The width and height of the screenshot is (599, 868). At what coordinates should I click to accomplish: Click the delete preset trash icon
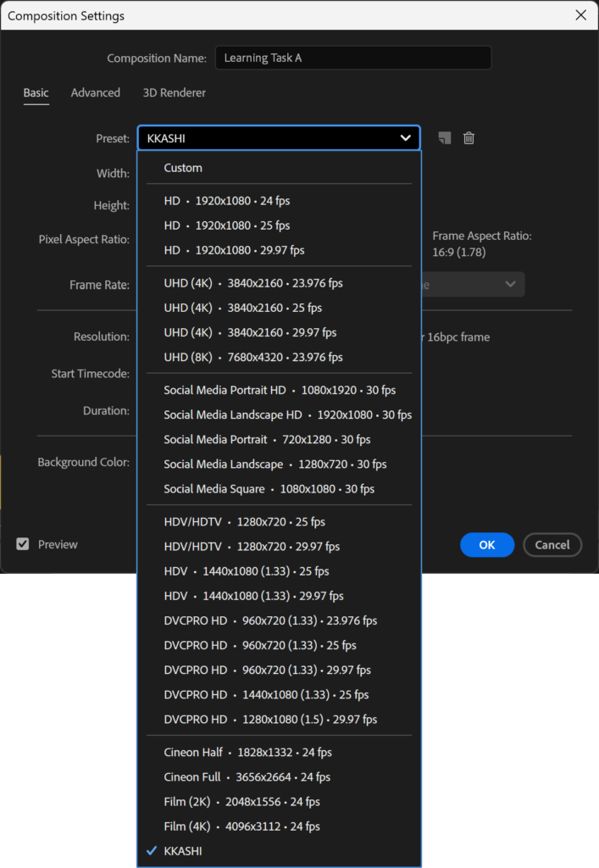[x=469, y=138]
